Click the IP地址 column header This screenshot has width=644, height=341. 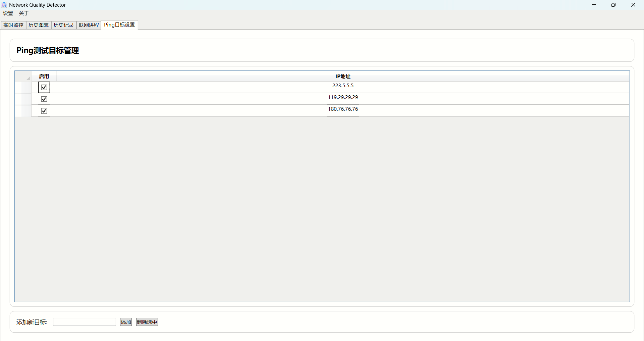tap(343, 77)
